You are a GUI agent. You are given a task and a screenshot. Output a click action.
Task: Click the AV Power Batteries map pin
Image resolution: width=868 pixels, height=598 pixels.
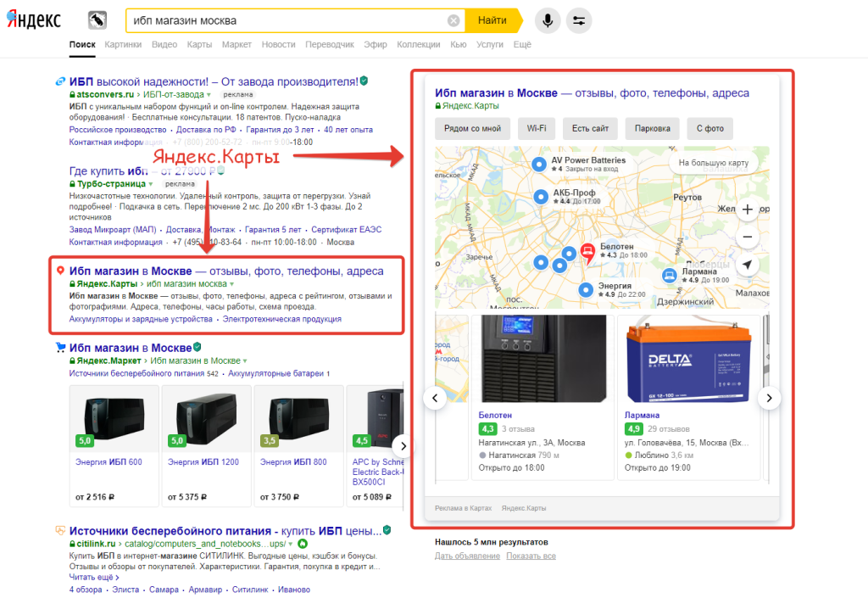[538, 164]
